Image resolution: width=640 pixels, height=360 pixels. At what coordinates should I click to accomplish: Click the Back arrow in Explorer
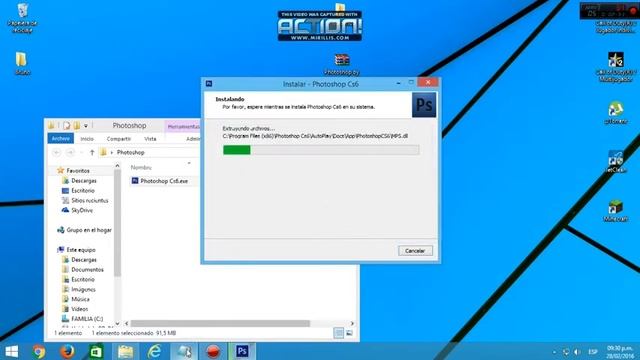57,152
